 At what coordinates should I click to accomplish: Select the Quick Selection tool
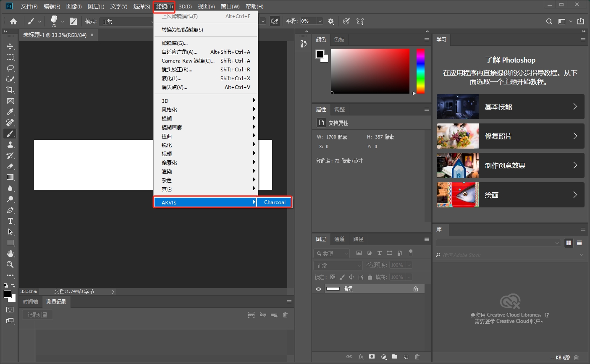coord(10,79)
